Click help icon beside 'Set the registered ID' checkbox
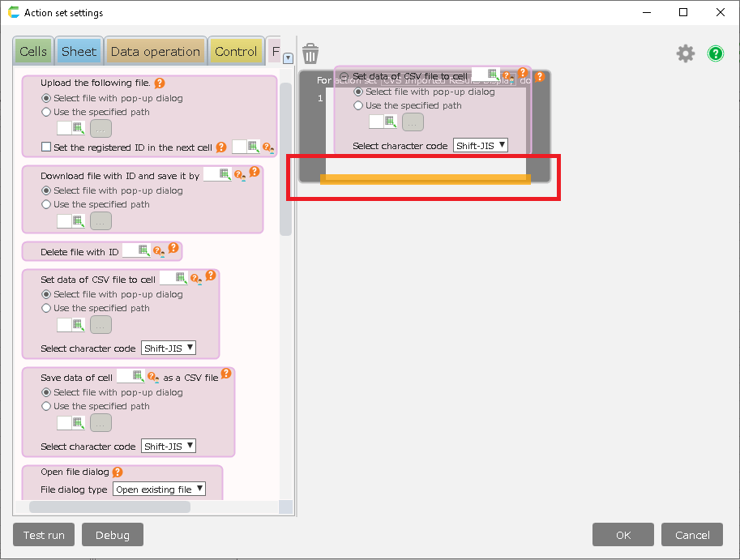The width and height of the screenshot is (740, 560). coord(221,147)
